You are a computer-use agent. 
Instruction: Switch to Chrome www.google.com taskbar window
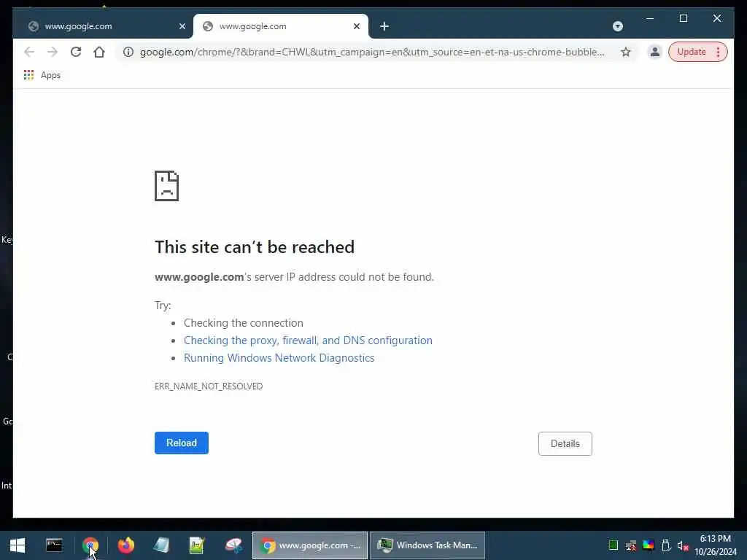310,545
